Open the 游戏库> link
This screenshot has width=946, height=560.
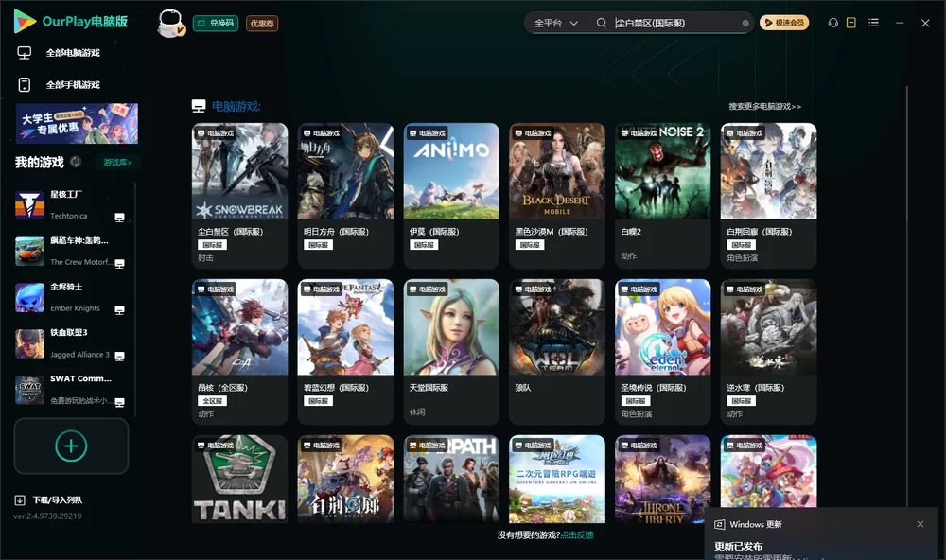[x=117, y=162]
